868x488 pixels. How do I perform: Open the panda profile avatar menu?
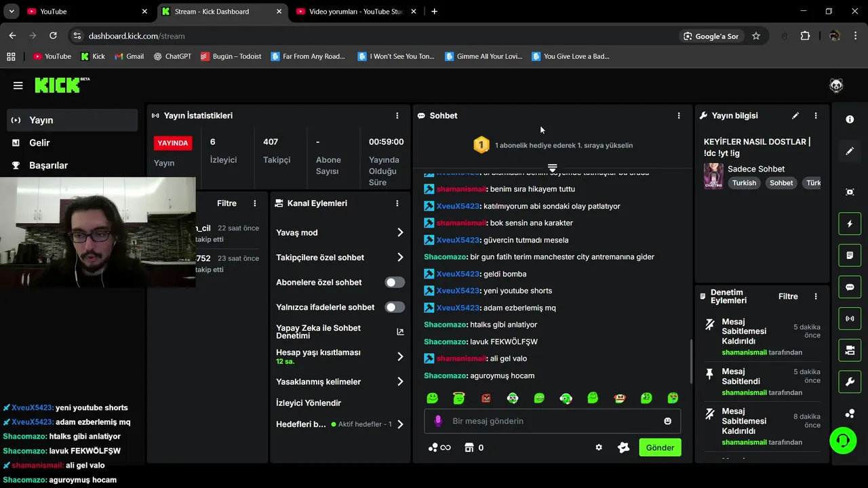(836, 85)
